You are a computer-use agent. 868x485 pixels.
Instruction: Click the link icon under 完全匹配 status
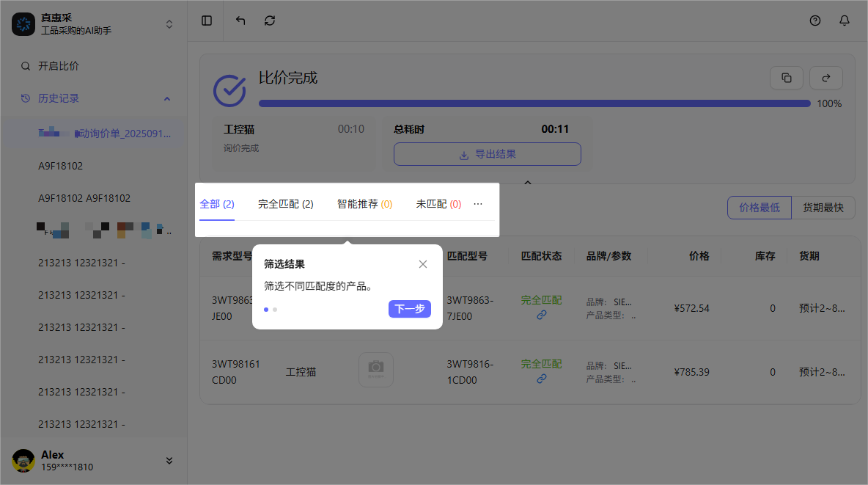[541, 316]
